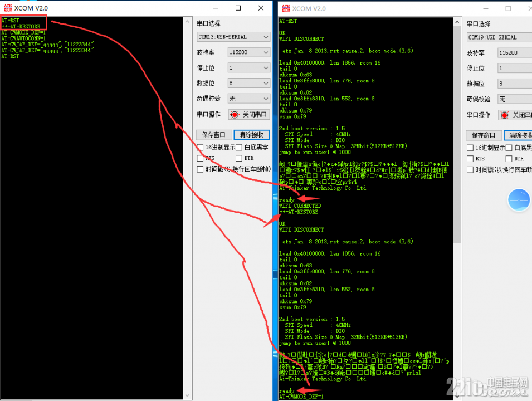Image resolution: width=532 pixels, height=401 pixels.
Task: Click the right receive area scrollbar thumb
Action: coord(457,135)
